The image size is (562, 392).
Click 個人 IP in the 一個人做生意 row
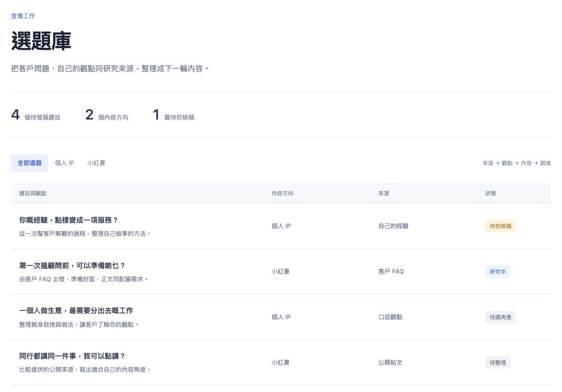(281, 317)
